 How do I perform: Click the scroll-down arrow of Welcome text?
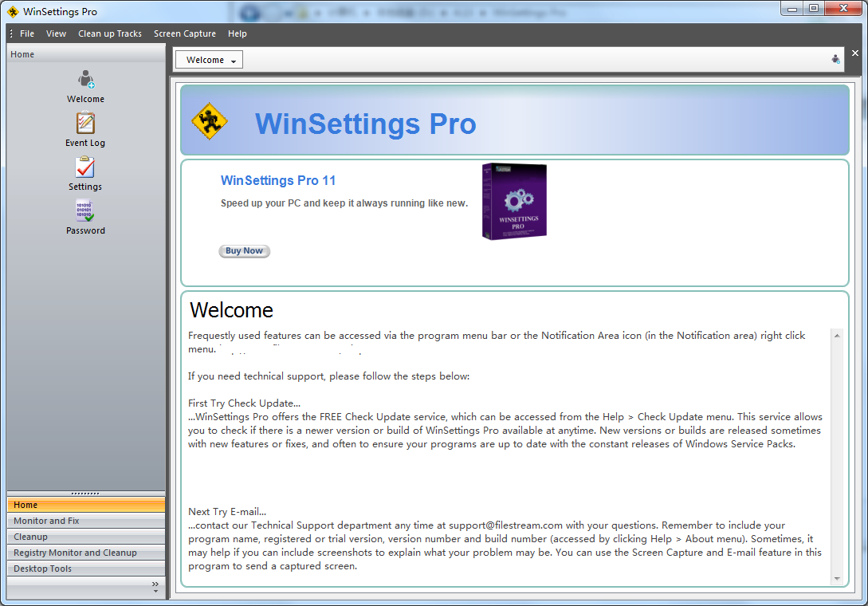click(x=837, y=578)
